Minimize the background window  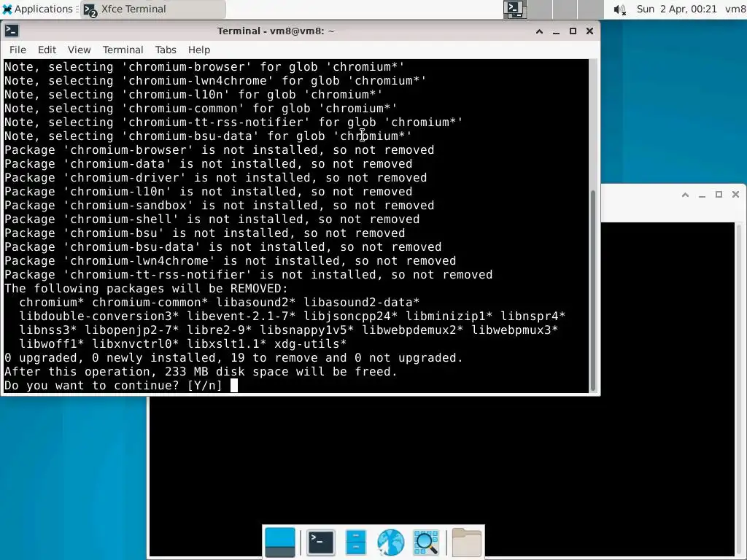pyautogui.click(x=702, y=195)
